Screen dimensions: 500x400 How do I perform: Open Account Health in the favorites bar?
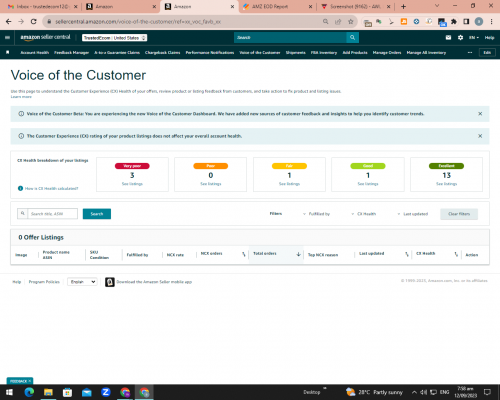35,53
